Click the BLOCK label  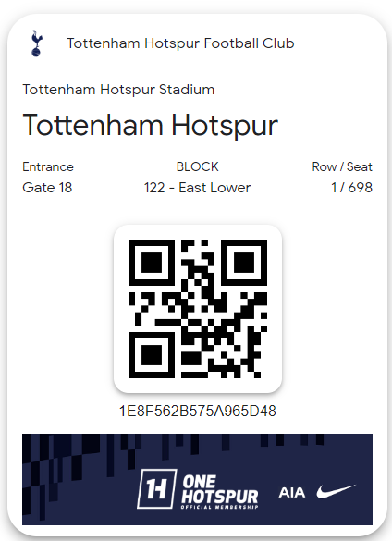click(x=197, y=167)
